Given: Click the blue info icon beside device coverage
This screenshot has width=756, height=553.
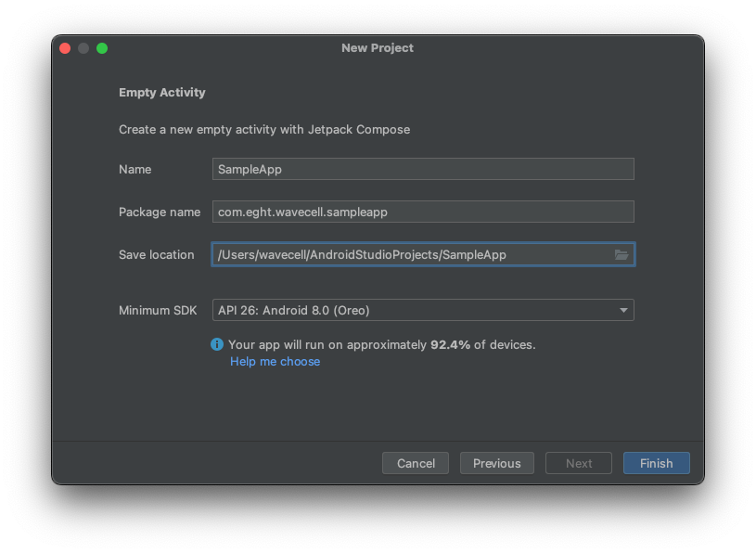Looking at the screenshot, I should pyautogui.click(x=217, y=344).
